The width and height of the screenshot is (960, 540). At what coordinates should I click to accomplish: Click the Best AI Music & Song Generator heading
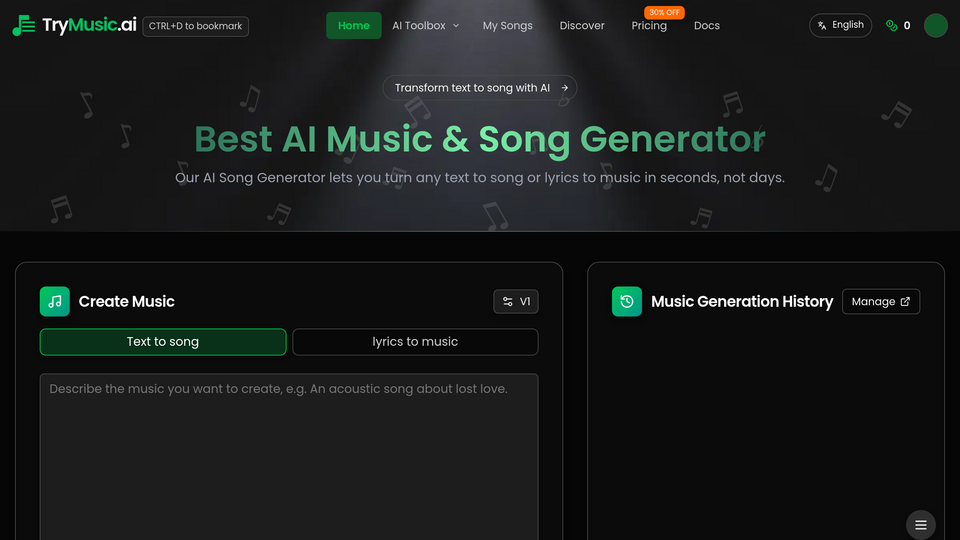point(480,139)
